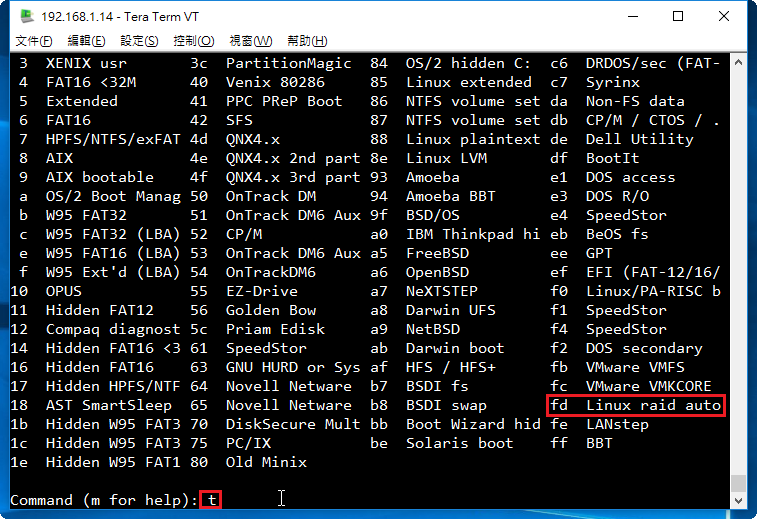Click the 'Priam Edisk' entry

click(x=275, y=329)
